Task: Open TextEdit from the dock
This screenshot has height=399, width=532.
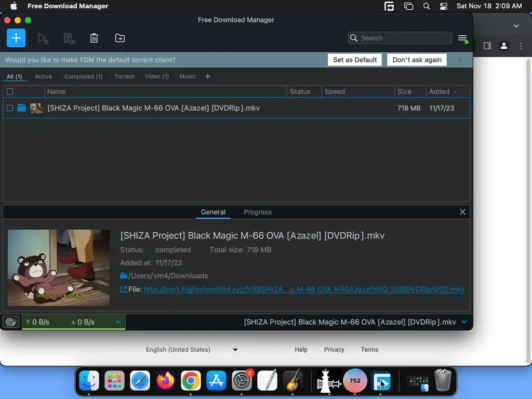Action: pyautogui.click(x=267, y=380)
